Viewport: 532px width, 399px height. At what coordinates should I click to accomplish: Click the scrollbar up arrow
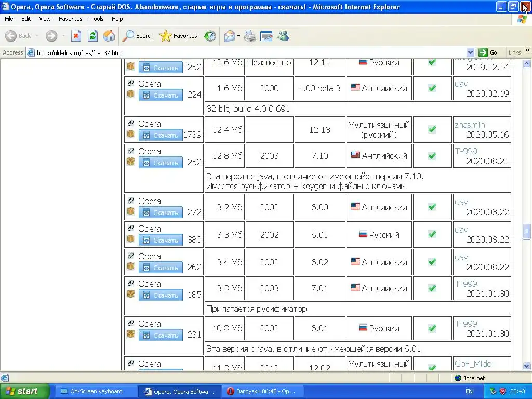[527, 63]
